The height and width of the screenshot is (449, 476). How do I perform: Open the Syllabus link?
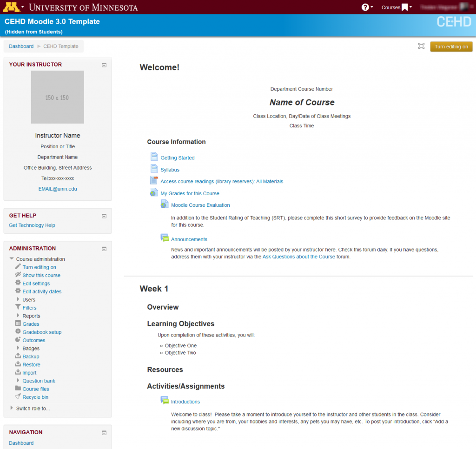pyautogui.click(x=170, y=170)
